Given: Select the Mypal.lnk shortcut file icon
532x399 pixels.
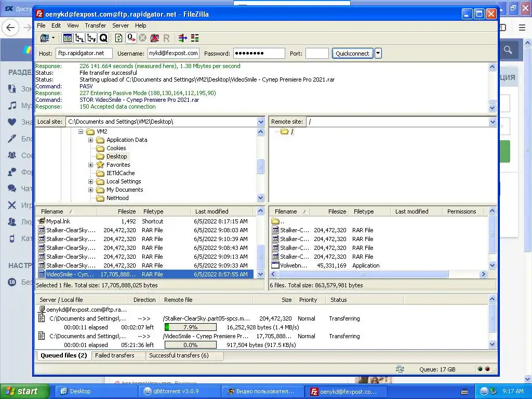Looking at the screenshot, I should click(42, 221).
